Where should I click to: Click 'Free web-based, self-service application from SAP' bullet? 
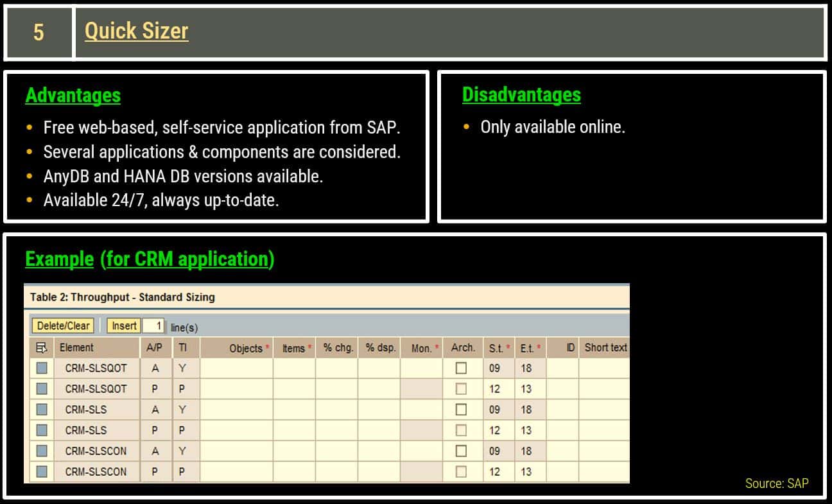coord(222,127)
